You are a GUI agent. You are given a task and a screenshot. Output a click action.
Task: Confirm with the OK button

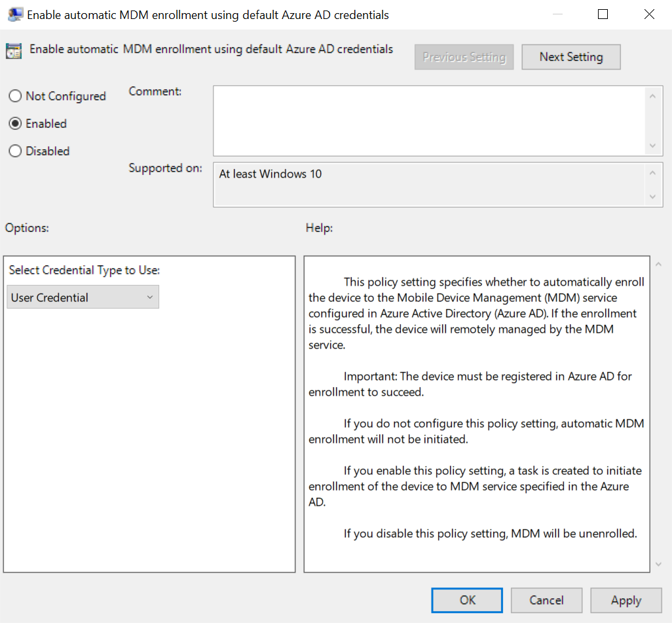tap(467, 600)
